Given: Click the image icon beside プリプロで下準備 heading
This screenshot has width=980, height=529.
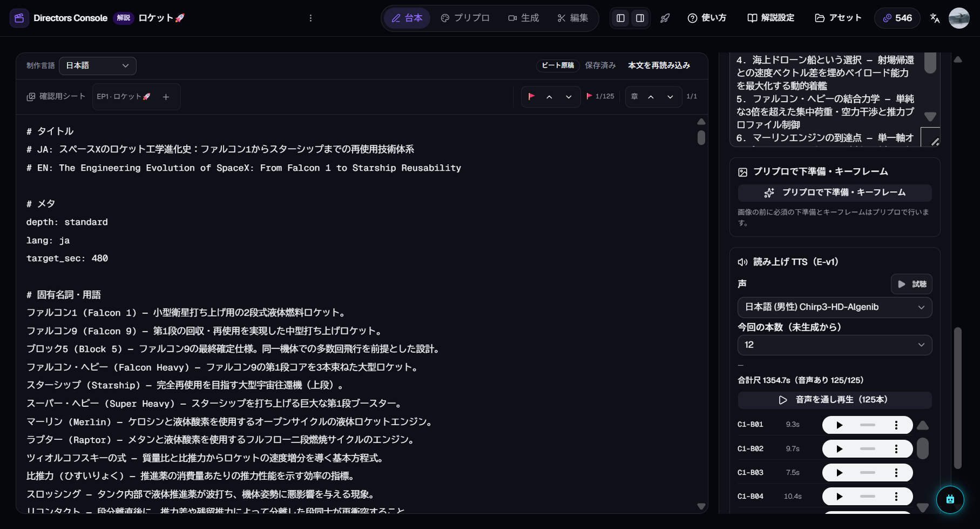Looking at the screenshot, I should pyautogui.click(x=742, y=172).
